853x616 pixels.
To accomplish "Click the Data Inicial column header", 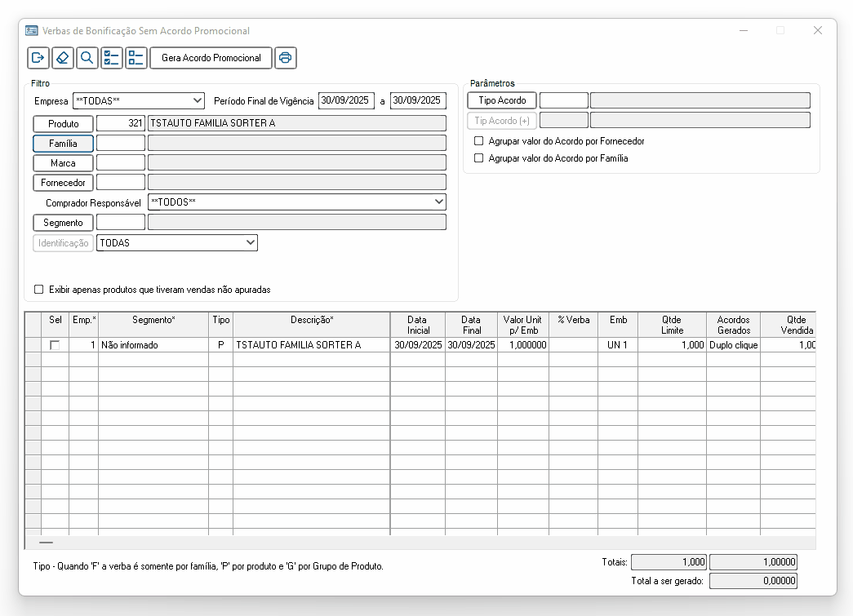I will click(418, 325).
